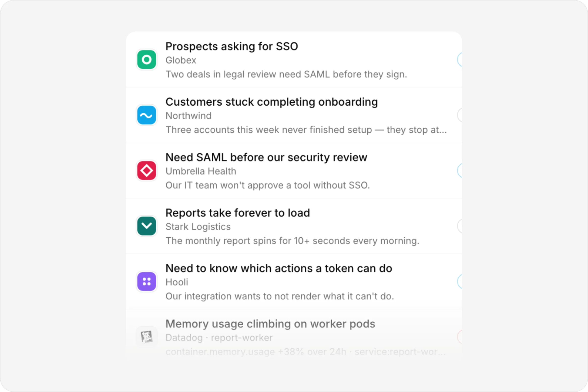Toggle the blue circle on Hooli row
Viewport: 588px width, 392px height.
460,282
